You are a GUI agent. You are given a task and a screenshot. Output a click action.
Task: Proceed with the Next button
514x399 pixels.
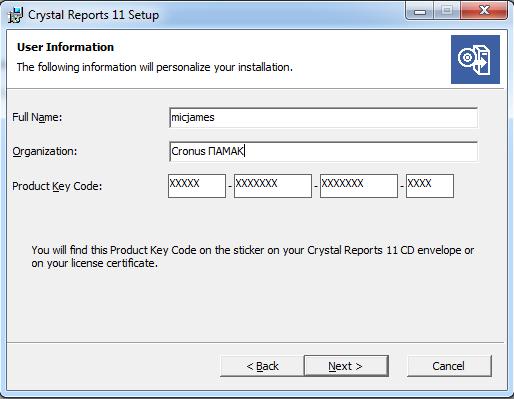(x=346, y=366)
